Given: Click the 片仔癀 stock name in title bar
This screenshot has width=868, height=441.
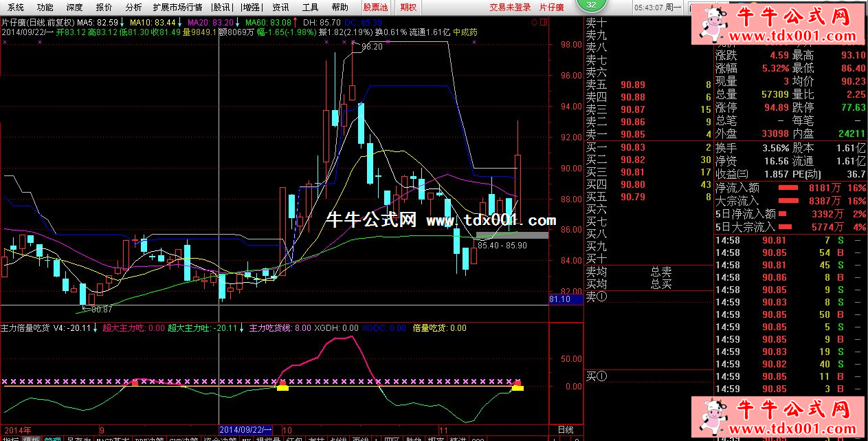Looking at the screenshot, I should (x=552, y=7).
